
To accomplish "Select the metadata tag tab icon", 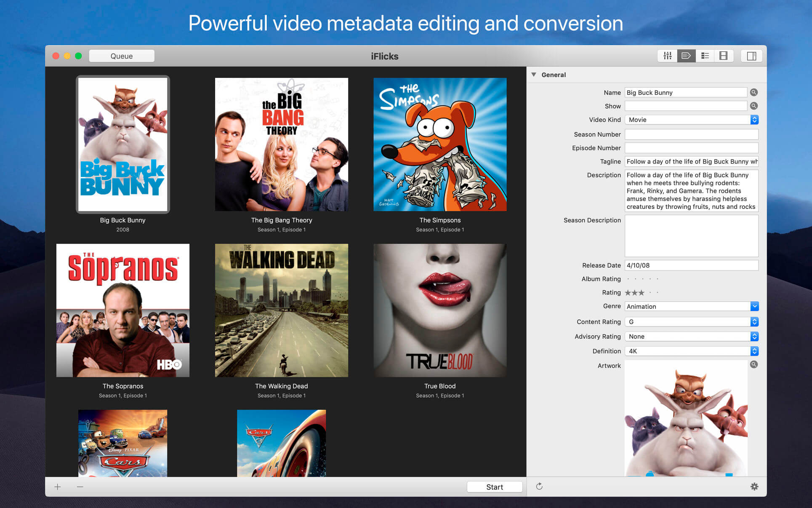I will click(686, 56).
